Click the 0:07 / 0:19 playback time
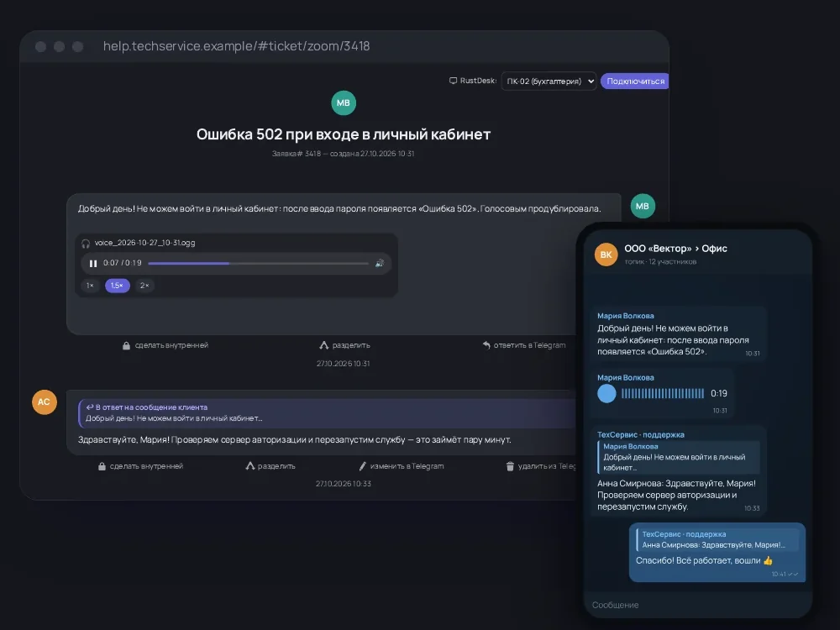 pyautogui.click(x=122, y=263)
